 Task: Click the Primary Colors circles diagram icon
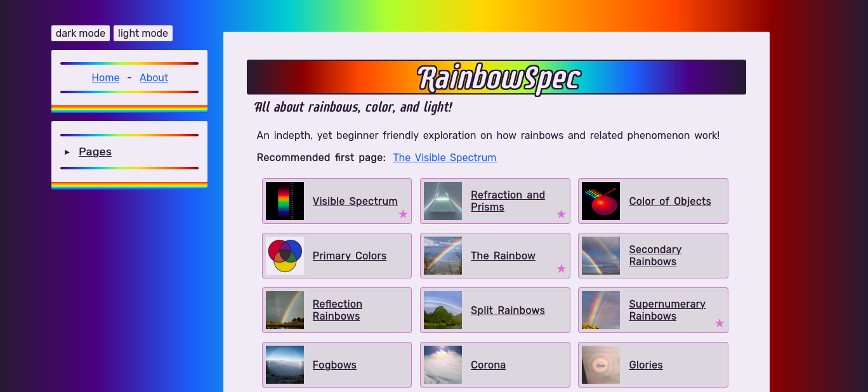pos(284,256)
